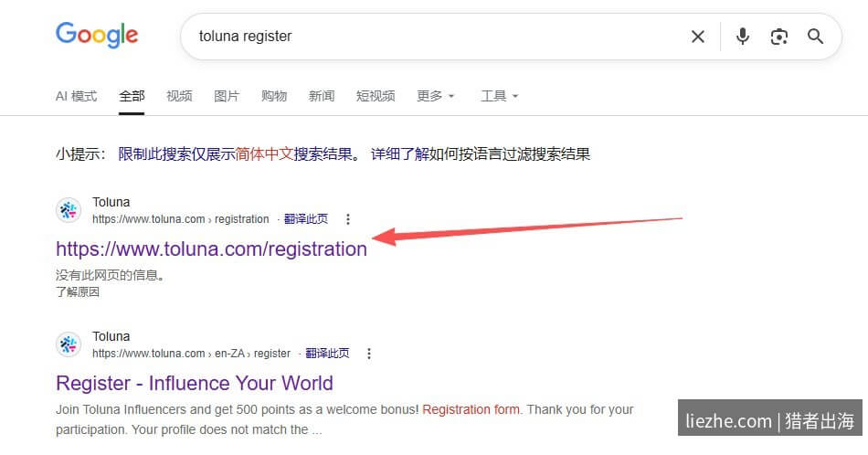Click the Google logo
Viewport: 868px width, 455px height.
coord(97,36)
